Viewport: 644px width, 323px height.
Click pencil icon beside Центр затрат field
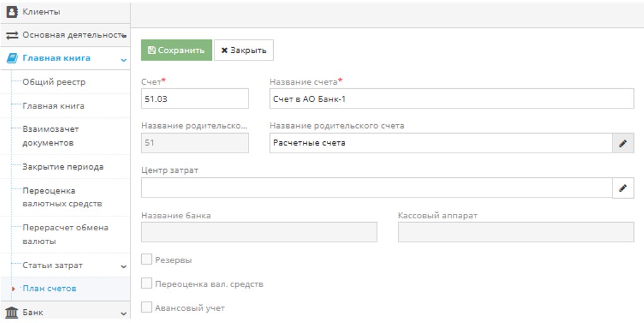623,187
